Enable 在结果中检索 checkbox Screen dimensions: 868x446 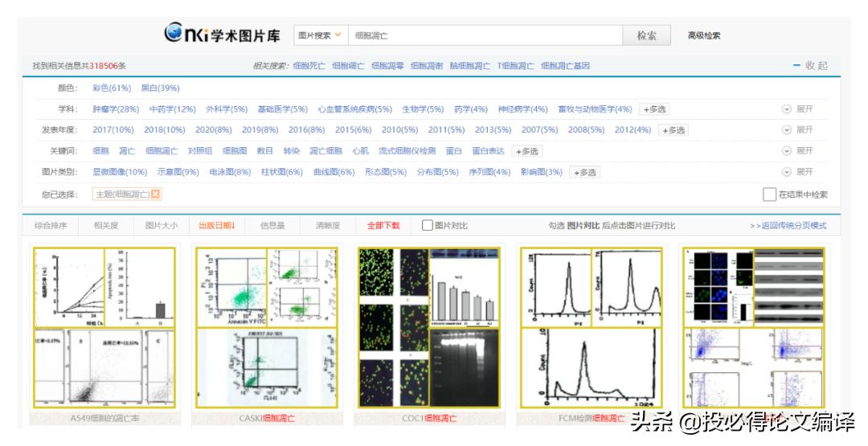(x=769, y=194)
